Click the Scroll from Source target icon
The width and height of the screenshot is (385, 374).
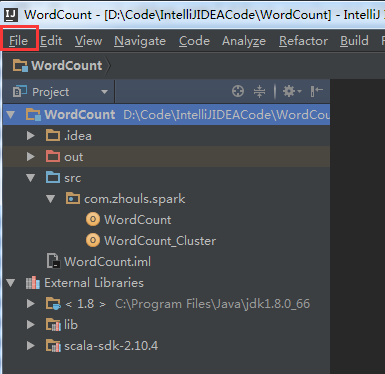point(238,91)
